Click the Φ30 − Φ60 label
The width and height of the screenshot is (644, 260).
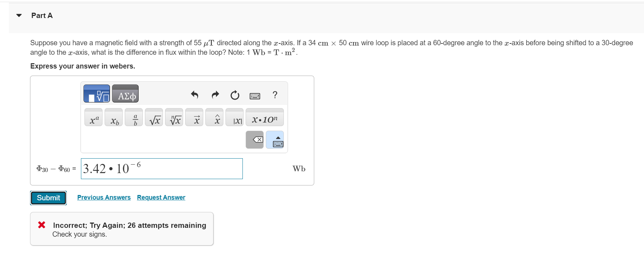56,169
